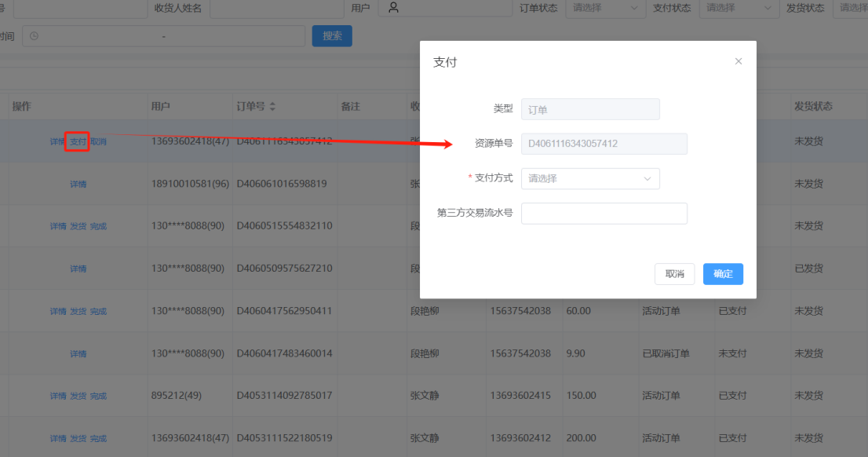The width and height of the screenshot is (868, 457).
Task: Click order number D4060417483460014
Action: [x=285, y=353]
